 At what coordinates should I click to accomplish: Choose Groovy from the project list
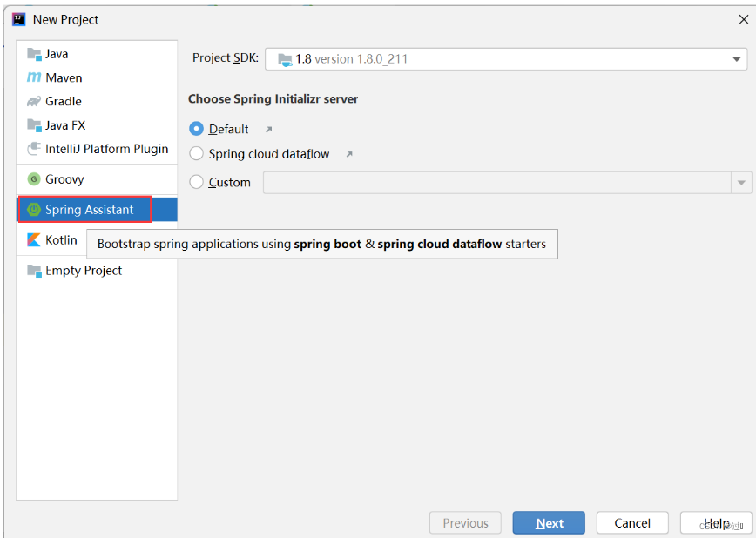pos(97,179)
